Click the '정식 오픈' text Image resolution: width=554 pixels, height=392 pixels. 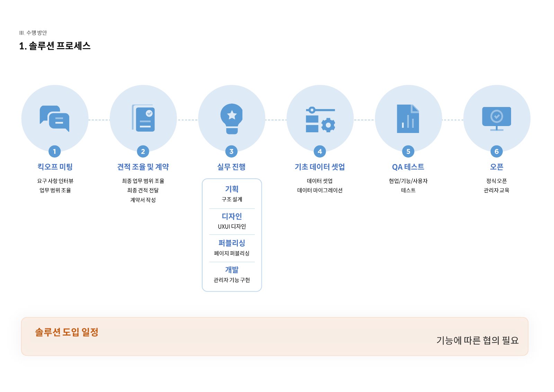(497, 181)
